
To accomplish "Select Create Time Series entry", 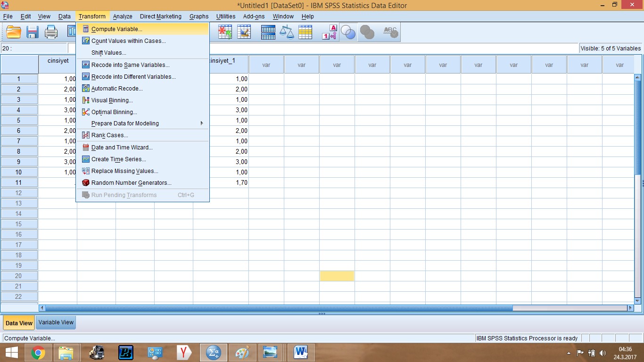I will (x=142, y=159).
